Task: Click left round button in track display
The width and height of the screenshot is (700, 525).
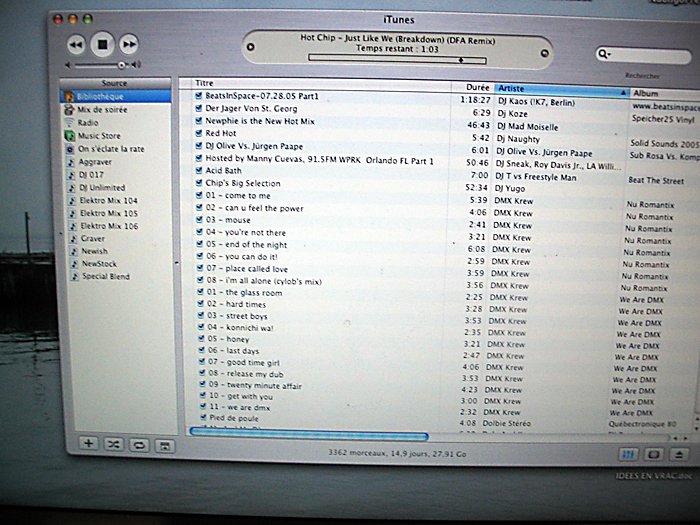Action: pyautogui.click(x=251, y=47)
